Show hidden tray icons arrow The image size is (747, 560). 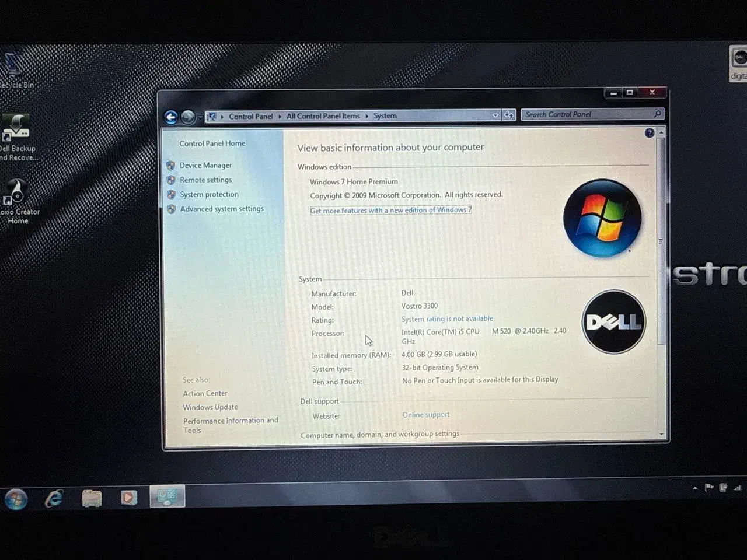click(695, 488)
